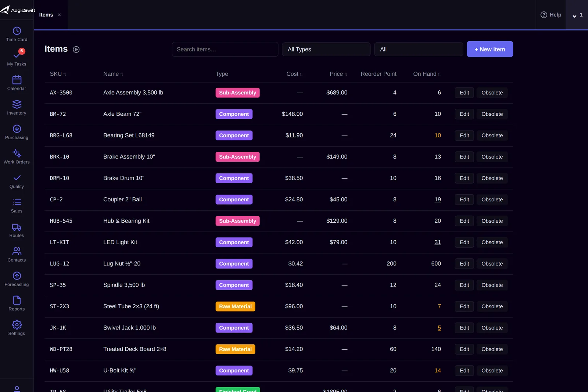
Task: Click the Help question mark icon
Action: click(544, 15)
